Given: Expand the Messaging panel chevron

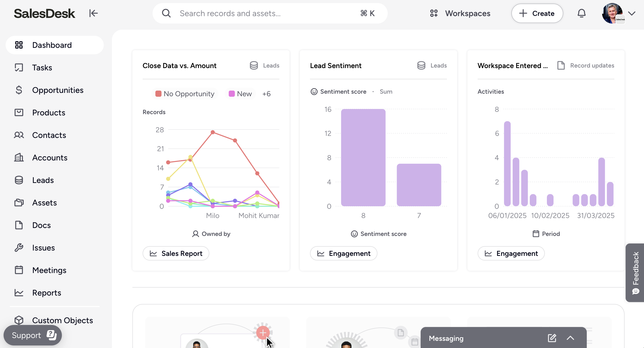Looking at the screenshot, I should pos(570,338).
